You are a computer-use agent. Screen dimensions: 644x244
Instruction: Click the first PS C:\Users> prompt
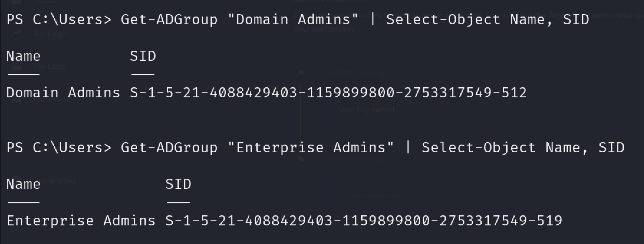click(59, 19)
